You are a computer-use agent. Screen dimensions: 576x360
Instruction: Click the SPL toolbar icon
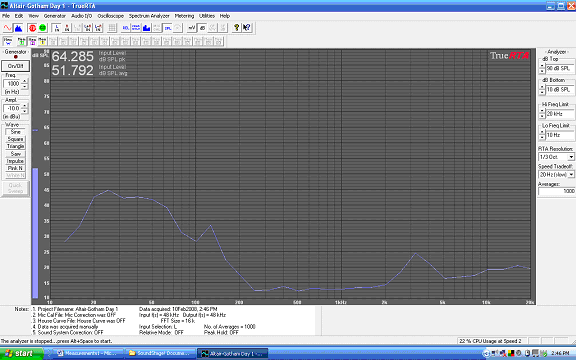(x=168, y=28)
